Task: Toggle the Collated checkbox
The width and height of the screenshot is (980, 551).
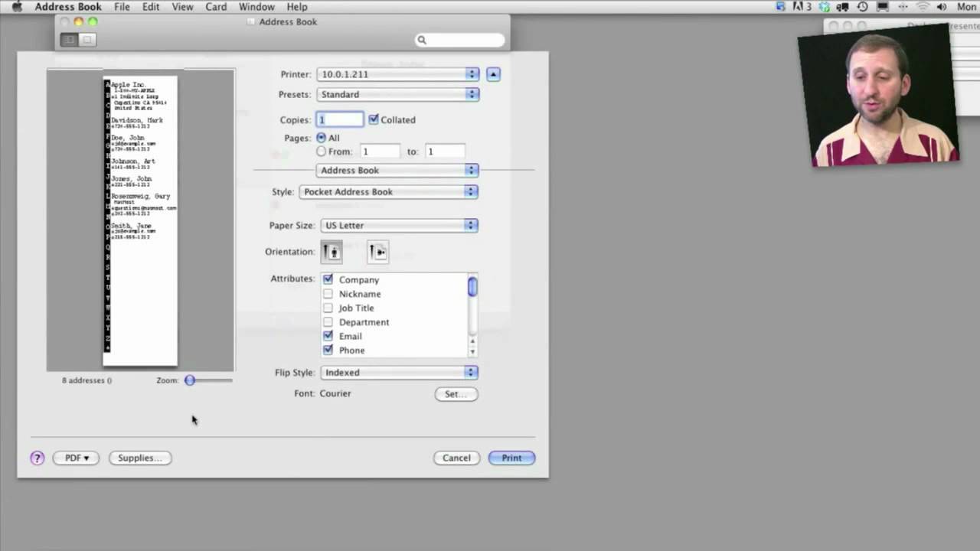Action: click(374, 119)
